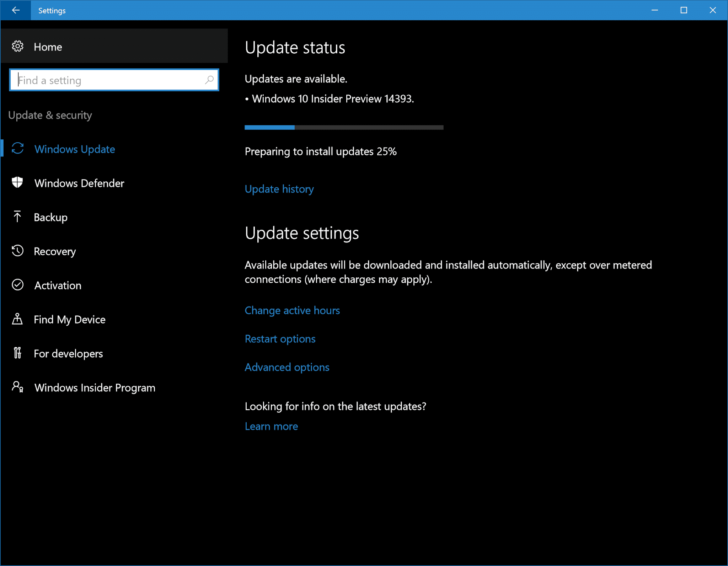The width and height of the screenshot is (728, 566).
Task: Open Restart options
Action: 280,338
